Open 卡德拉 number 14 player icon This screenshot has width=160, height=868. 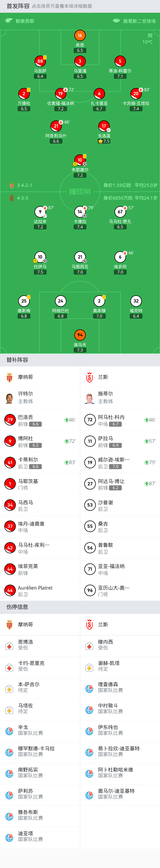(80, 212)
